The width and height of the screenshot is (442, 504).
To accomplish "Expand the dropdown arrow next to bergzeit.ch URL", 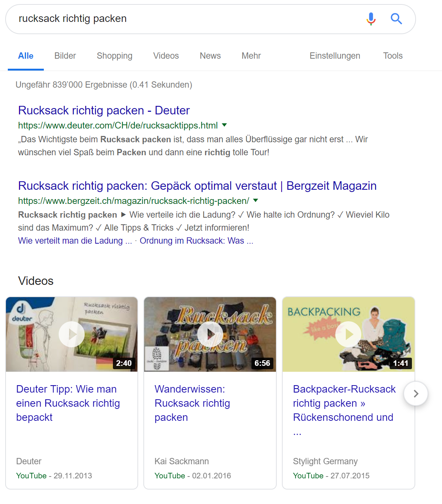I will (x=256, y=201).
